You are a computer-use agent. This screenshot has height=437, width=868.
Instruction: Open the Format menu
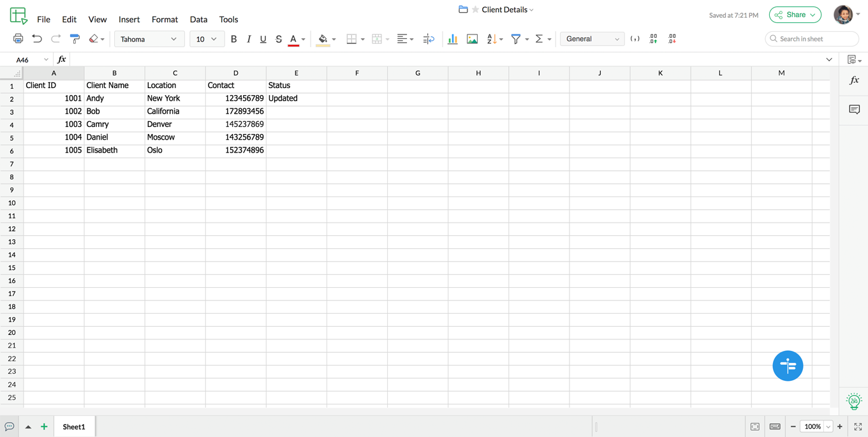[165, 20]
